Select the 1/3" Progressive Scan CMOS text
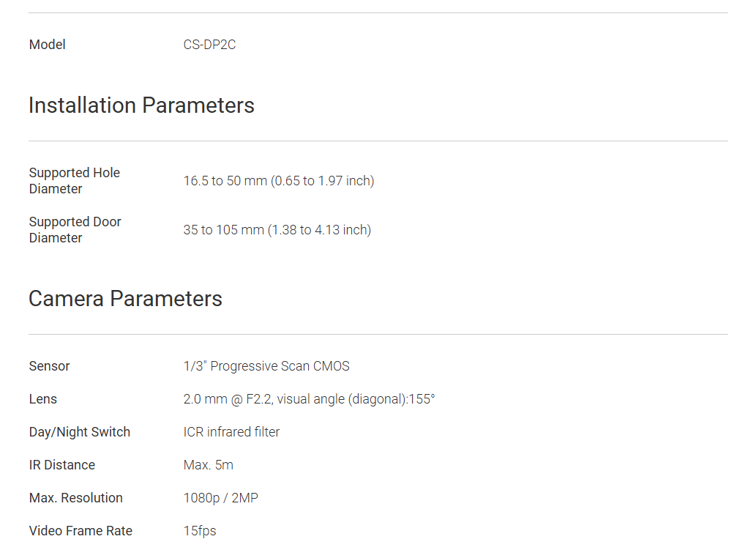 coord(266,366)
